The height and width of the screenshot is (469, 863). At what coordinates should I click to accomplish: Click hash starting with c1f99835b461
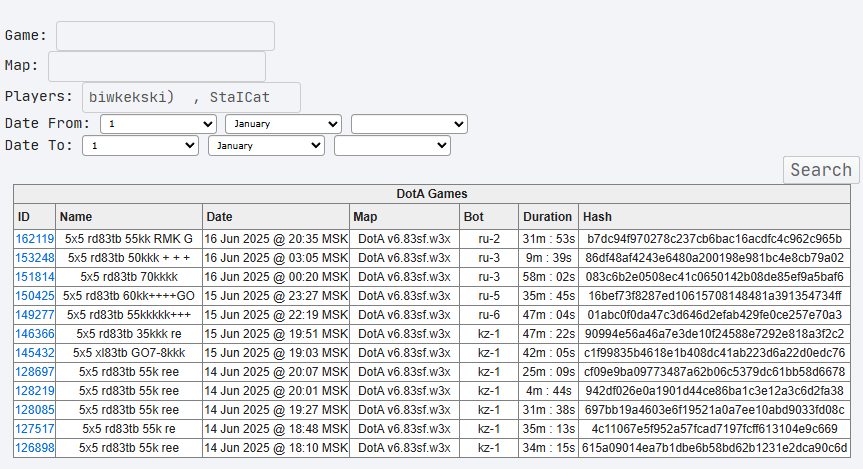[714, 353]
